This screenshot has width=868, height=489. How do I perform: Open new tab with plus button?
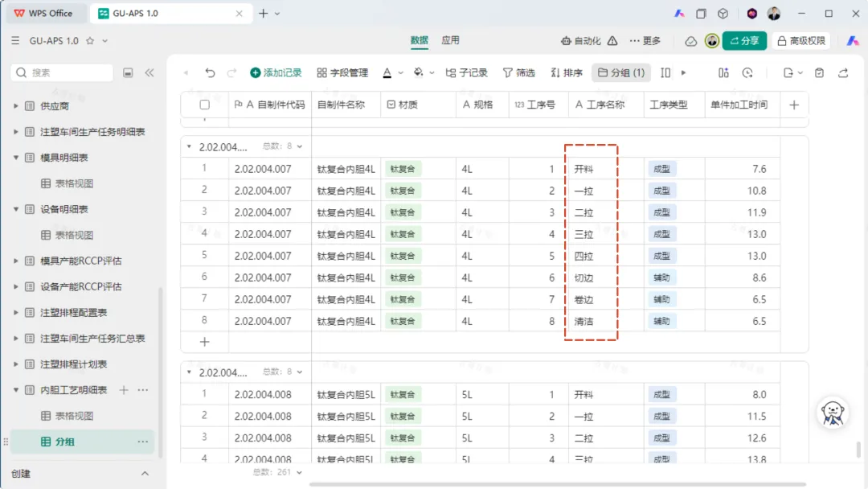(x=264, y=14)
